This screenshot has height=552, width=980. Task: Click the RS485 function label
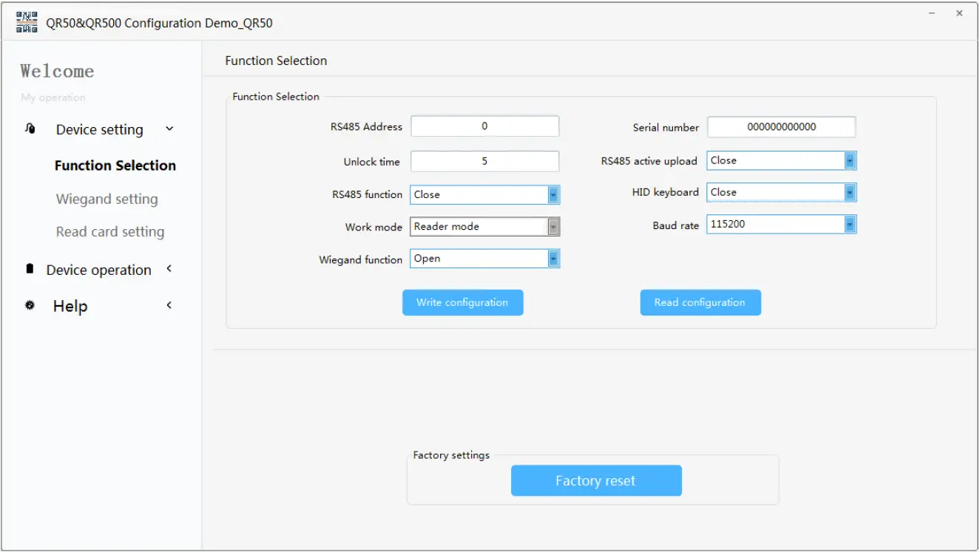click(368, 194)
